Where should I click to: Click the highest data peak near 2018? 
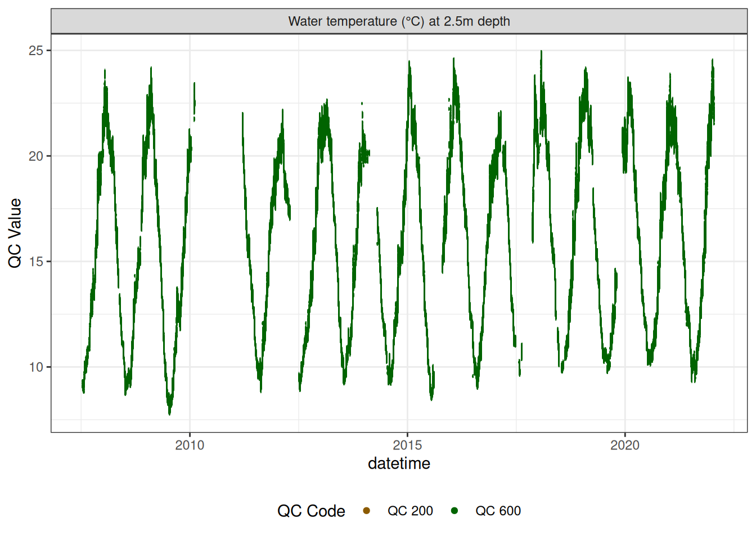[x=541, y=52]
